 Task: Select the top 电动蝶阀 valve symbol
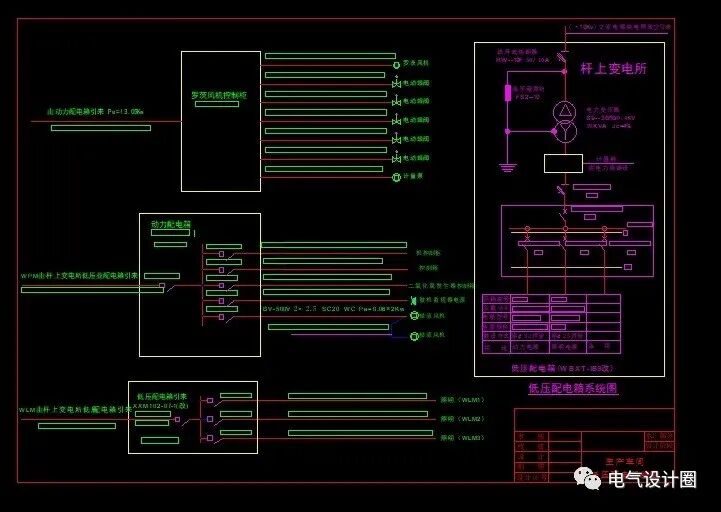tap(396, 82)
